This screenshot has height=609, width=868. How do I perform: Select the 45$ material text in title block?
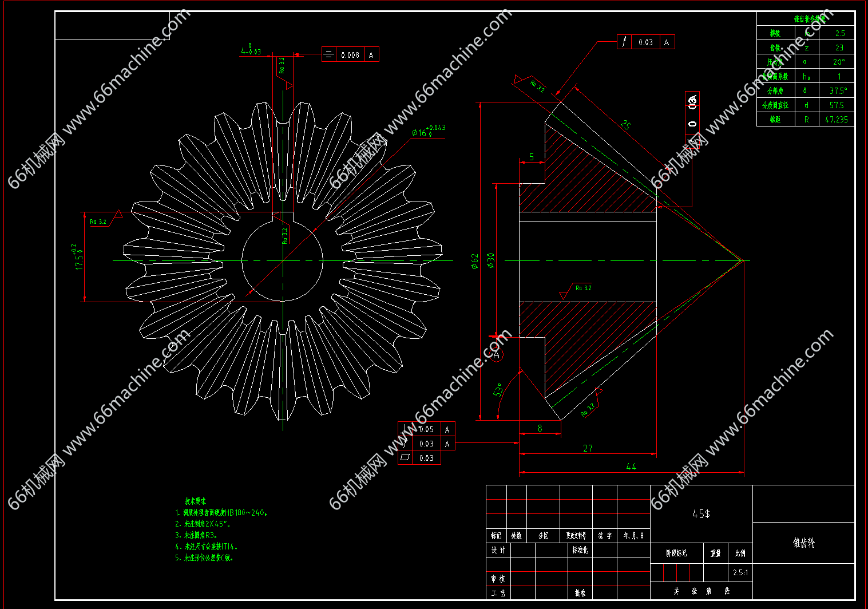click(701, 514)
